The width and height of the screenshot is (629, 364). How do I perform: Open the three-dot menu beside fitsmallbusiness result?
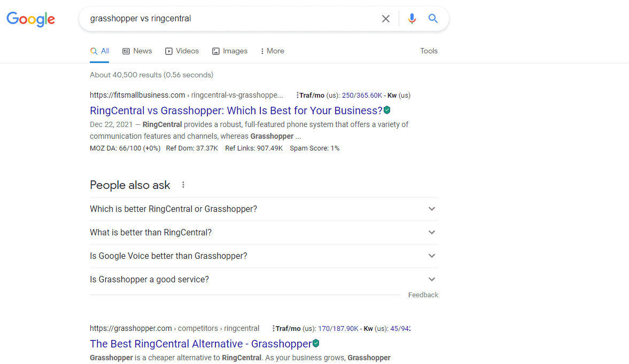tap(297, 96)
